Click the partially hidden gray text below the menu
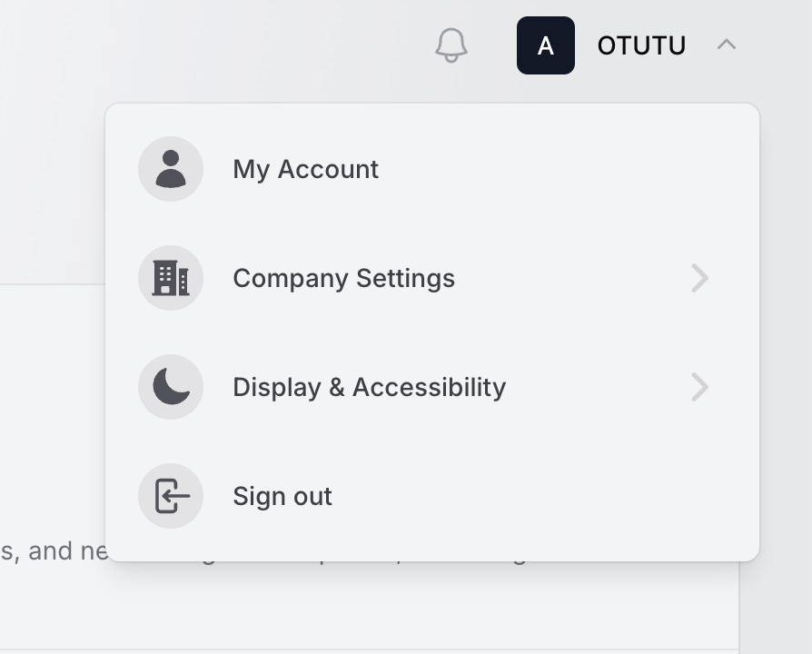The width and height of the screenshot is (812, 654). [x=54, y=551]
